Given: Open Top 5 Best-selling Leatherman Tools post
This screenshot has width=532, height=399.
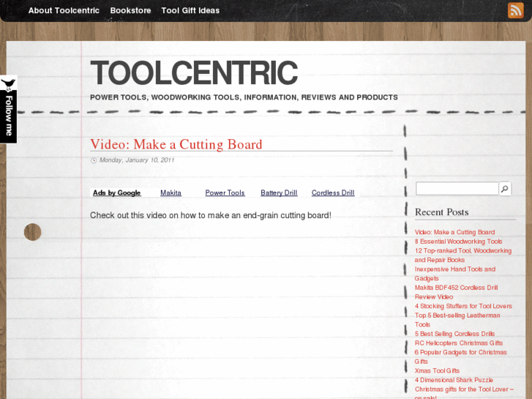Looking at the screenshot, I should point(457,320).
